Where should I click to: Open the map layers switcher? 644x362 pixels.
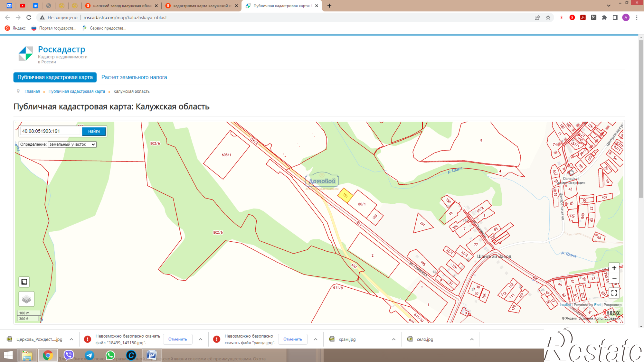[x=26, y=299]
